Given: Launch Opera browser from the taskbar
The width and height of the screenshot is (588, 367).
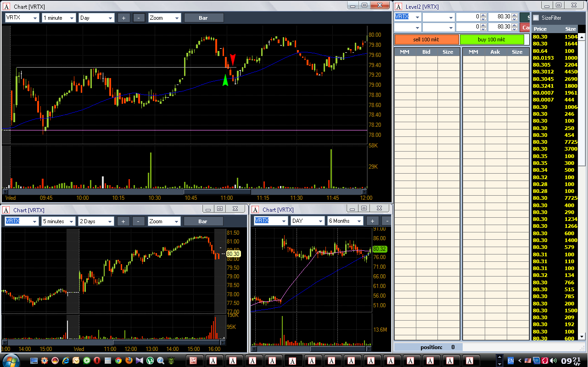Looking at the screenshot, I should pyautogui.click(x=97, y=361).
